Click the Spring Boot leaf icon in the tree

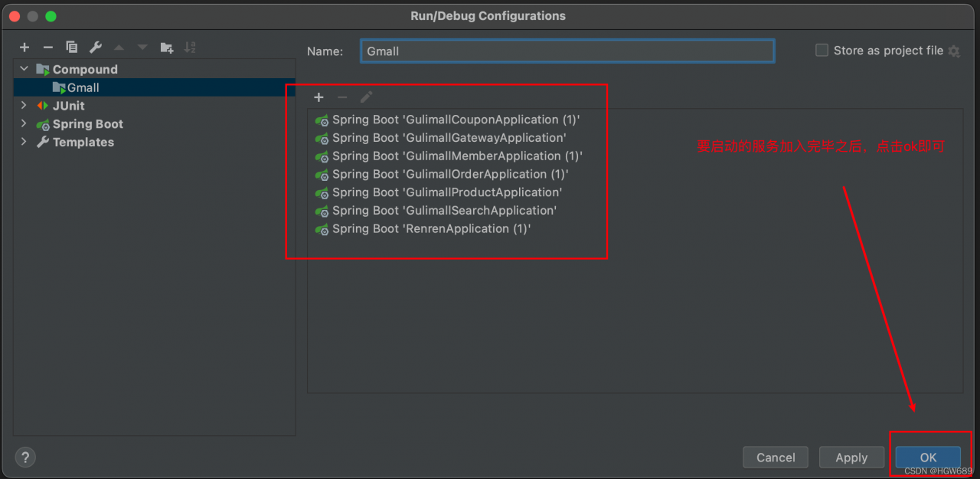(x=43, y=124)
